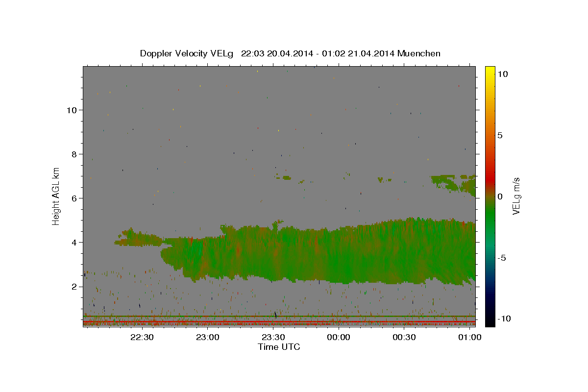Click the colorbar value 5
This screenshot has height=392, width=588.
tap(500, 135)
